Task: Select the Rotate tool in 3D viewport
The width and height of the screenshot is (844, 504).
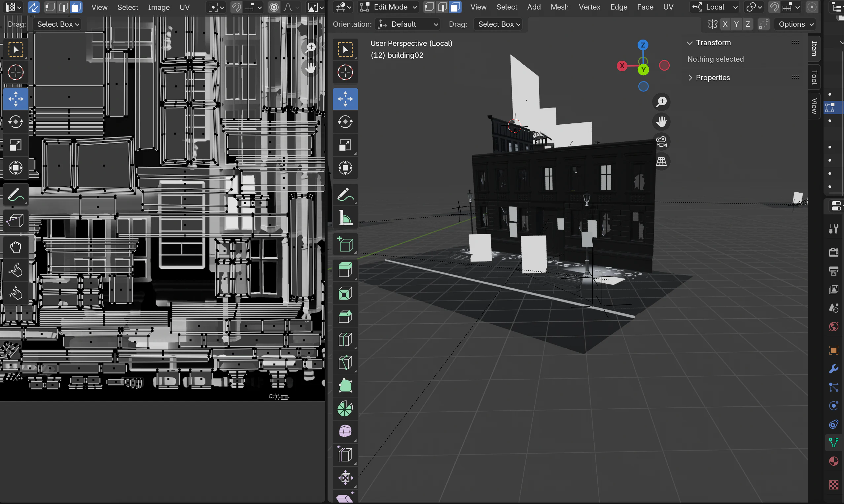Action: click(345, 122)
